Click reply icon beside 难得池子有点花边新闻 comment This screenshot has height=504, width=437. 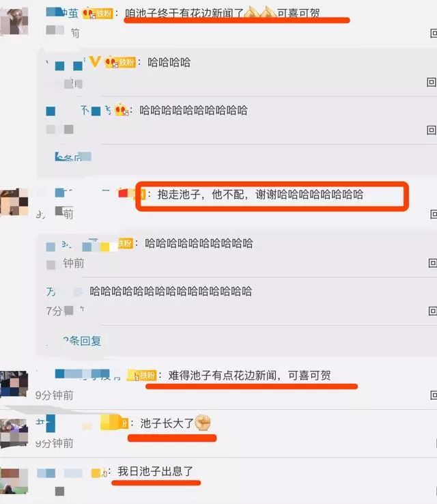(x=434, y=395)
